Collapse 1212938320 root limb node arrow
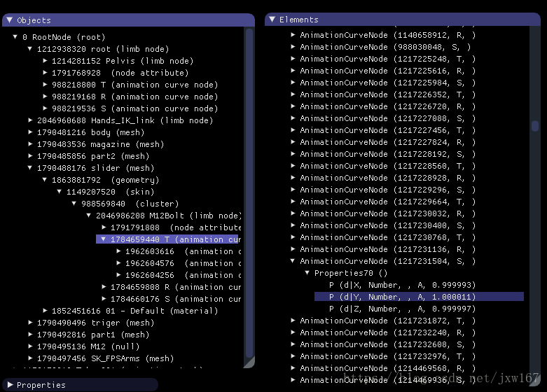This screenshot has height=392, width=547. click(30, 48)
